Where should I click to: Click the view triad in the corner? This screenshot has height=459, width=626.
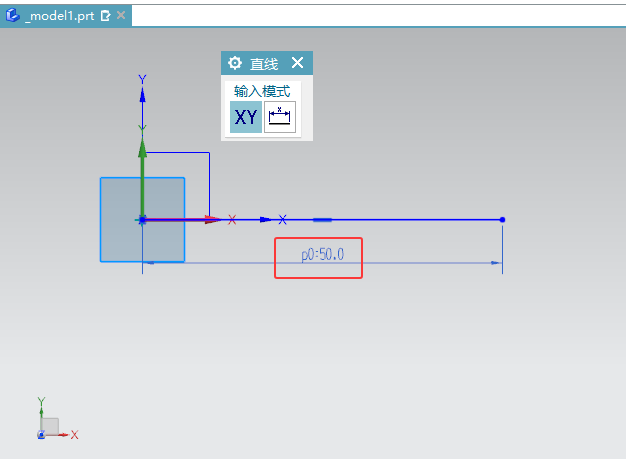(x=57, y=419)
